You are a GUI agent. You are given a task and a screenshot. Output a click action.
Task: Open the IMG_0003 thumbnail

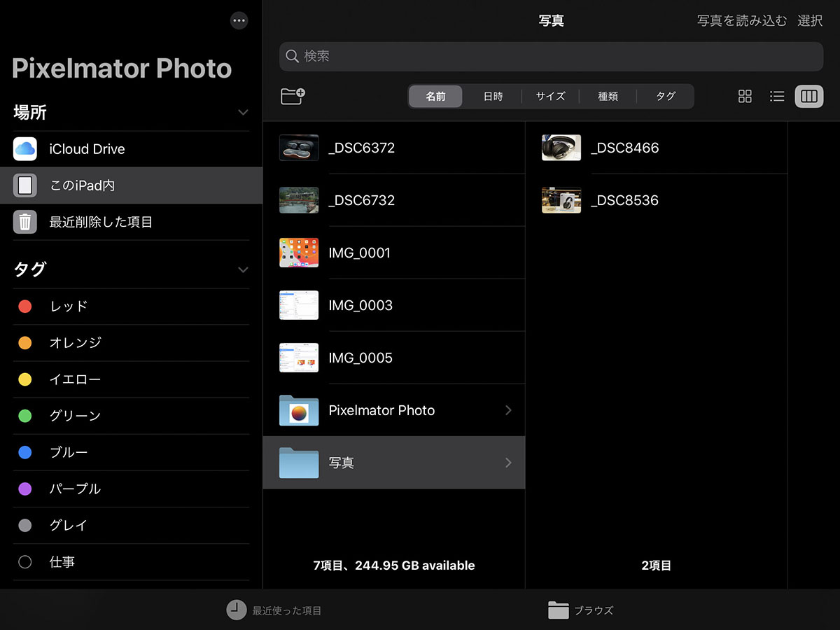[x=299, y=305]
